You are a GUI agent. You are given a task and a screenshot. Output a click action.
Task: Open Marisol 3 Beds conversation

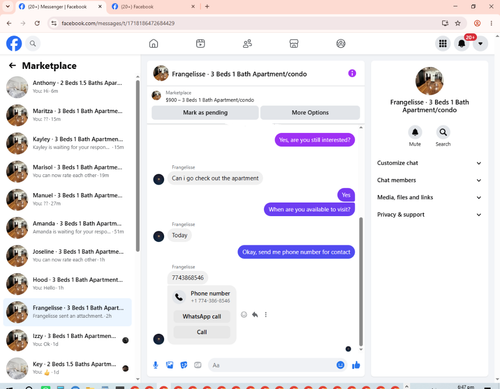tap(67, 171)
